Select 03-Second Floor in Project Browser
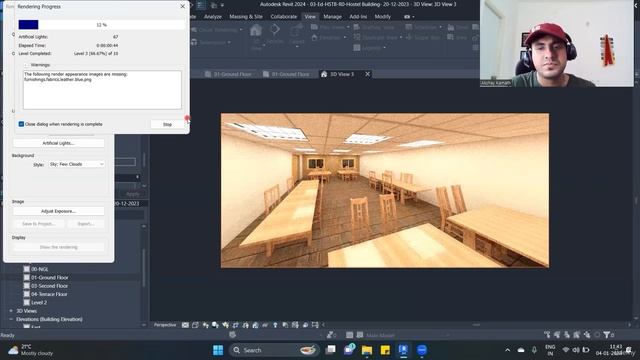The image size is (640, 360). coord(49,286)
